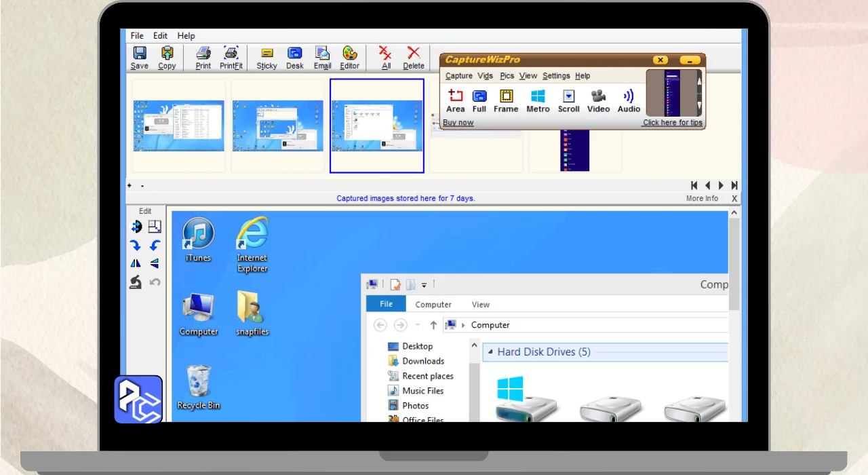Image resolution: width=868 pixels, height=475 pixels.
Task: Click the CaptureWizPro preview thumbnail
Action: coord(671,93)
